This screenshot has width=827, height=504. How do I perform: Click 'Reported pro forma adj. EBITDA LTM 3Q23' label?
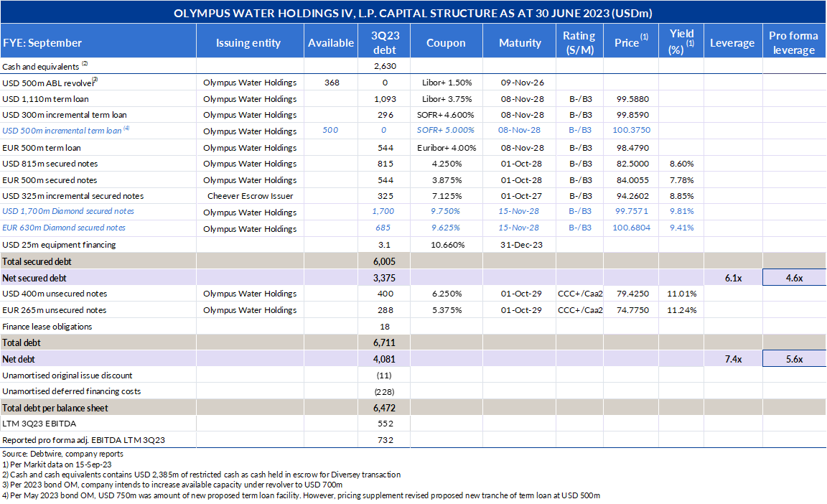(x=83, y=439)
